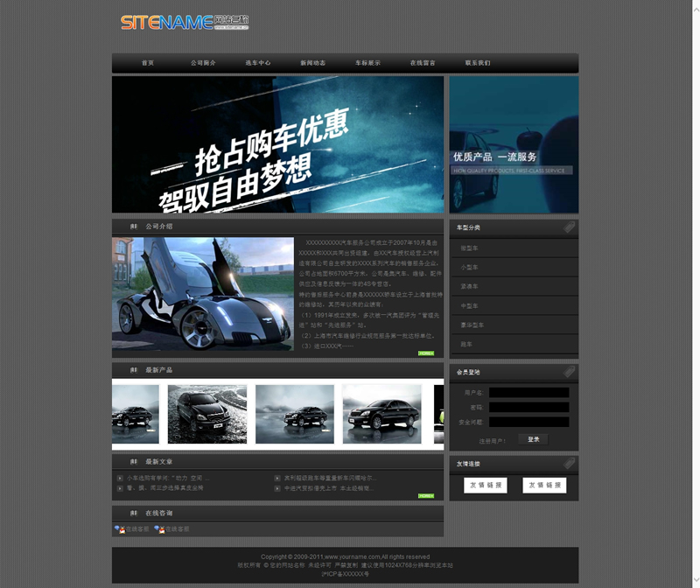Open the second car thumbnail in 最新产品

[207, 414]
